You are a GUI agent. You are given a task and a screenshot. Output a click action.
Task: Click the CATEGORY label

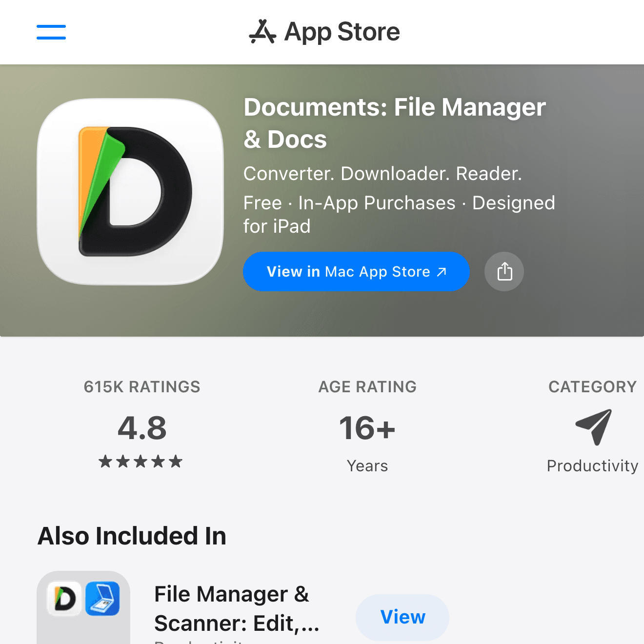tap(592, 387)
